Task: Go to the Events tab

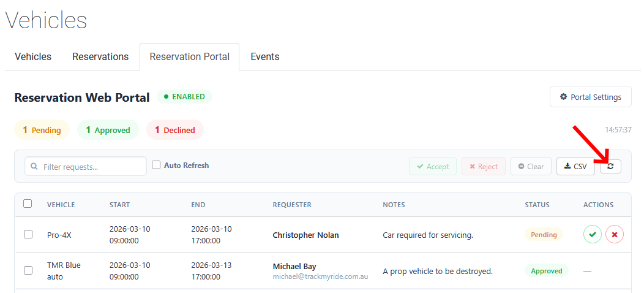Action: pos(264,57)
